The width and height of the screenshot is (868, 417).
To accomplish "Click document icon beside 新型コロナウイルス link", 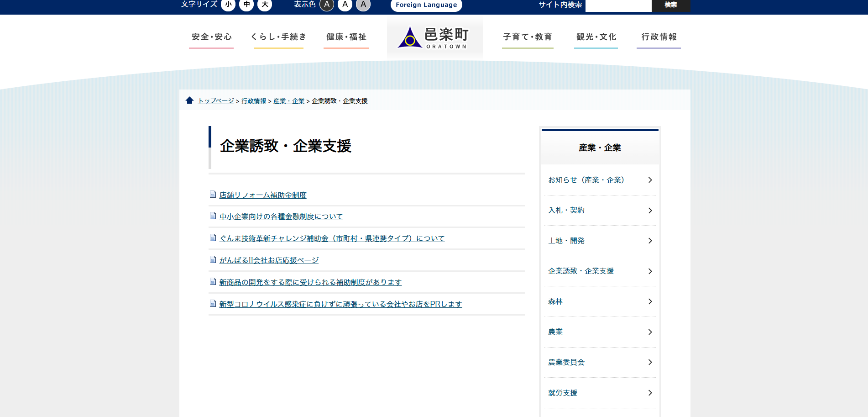I will [x=213, y=304].
